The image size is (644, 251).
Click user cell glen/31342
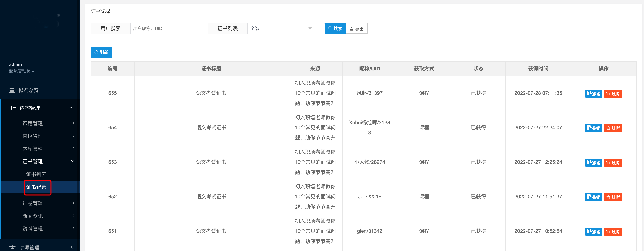click(x=370, y=231)
